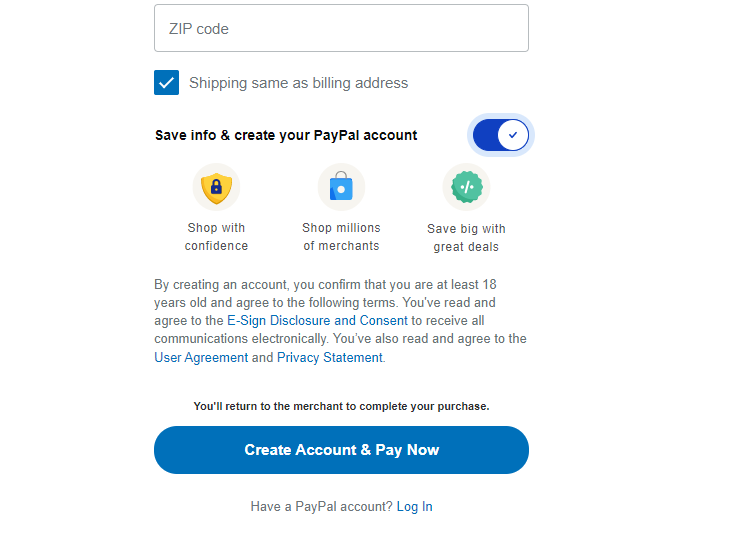Click the checkmark knob inside the toggle
This screenshot has width=737, height=538.
coord(513,135)
